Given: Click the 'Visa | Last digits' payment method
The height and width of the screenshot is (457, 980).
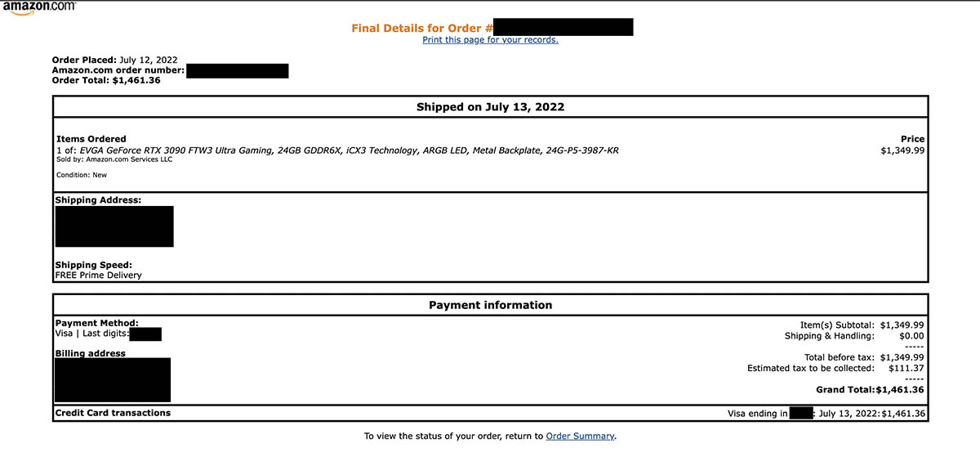Looking at the screenshot, I should tap(91, 334).
